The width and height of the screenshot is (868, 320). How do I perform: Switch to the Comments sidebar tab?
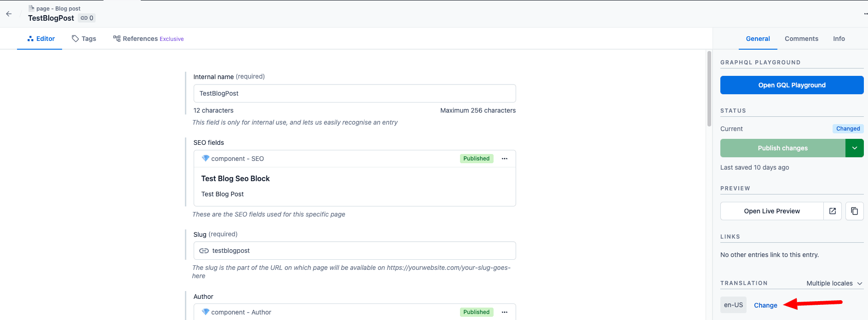pos(801,39)
